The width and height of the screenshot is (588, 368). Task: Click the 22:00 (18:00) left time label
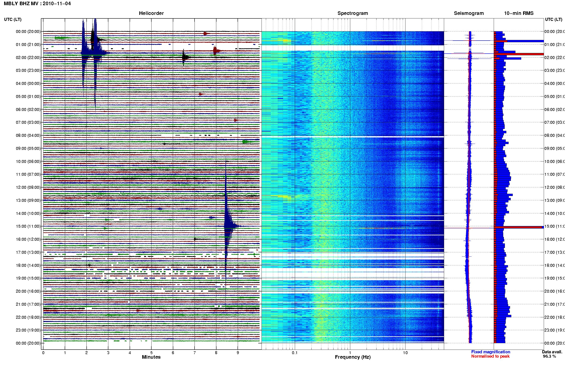28,317
